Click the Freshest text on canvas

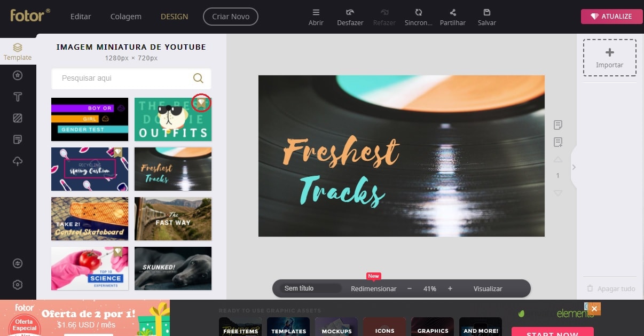click(x=341, y=151)
